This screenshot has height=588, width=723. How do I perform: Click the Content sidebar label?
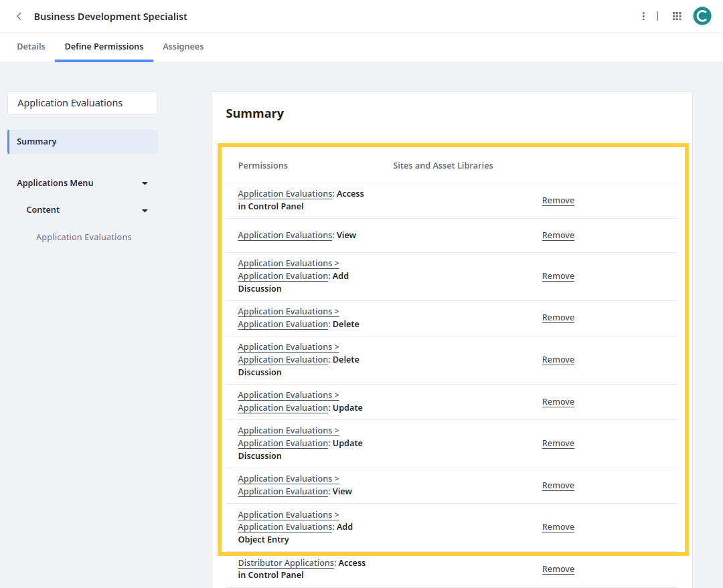tap(43, 209)
